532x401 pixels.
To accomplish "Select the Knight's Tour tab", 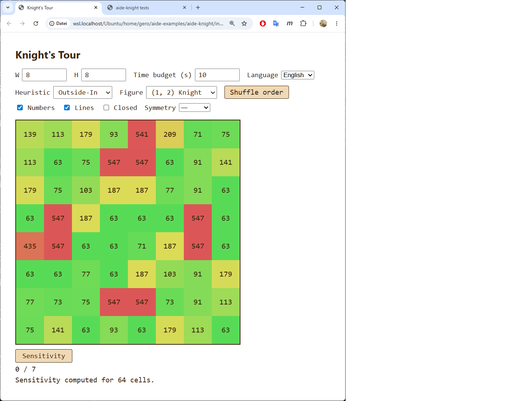I will (59, 7).
